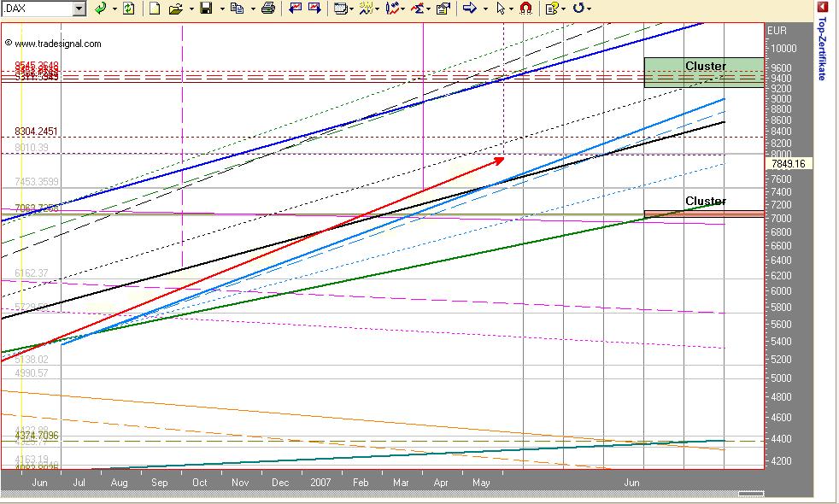Save with the floppy disk icon
The width and height of the screenshot is (839, 504).
point(206,9)
